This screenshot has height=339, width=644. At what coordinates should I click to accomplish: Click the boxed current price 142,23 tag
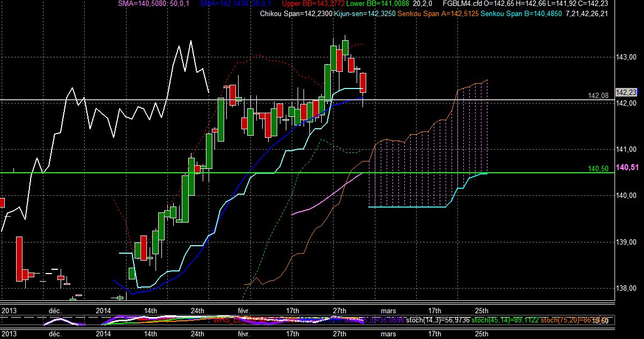(626, 92)
